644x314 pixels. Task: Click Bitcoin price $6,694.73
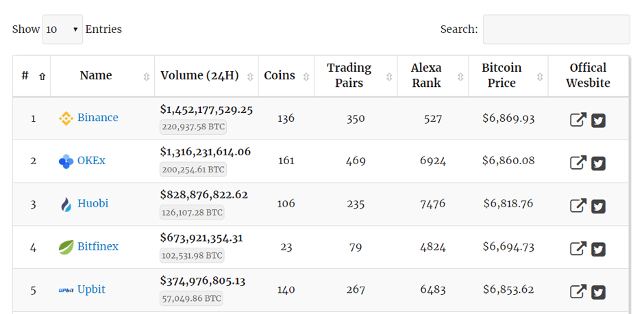pyautogui.click(x=508, y=247)
